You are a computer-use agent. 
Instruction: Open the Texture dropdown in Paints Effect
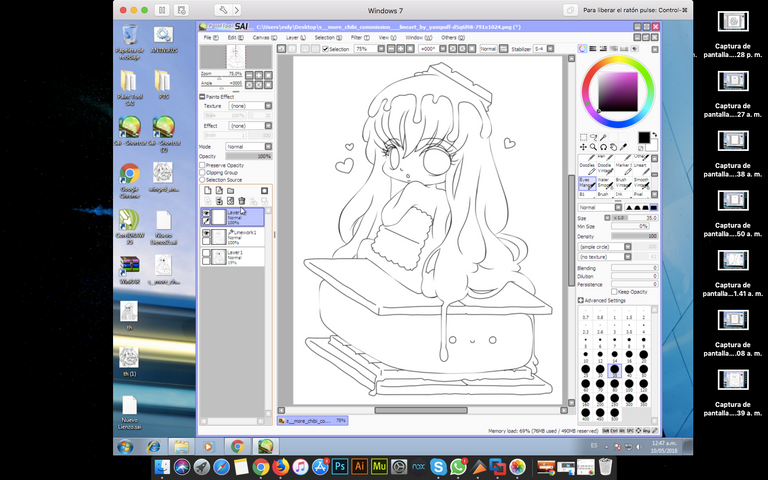250,106
